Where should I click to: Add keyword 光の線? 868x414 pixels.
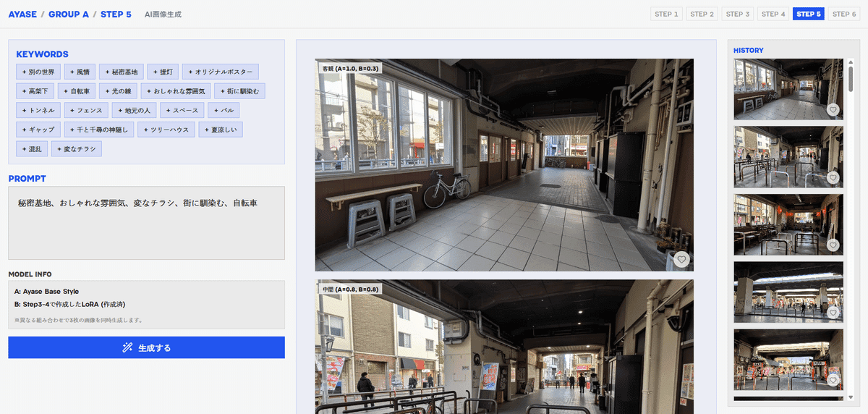[119, 91]
